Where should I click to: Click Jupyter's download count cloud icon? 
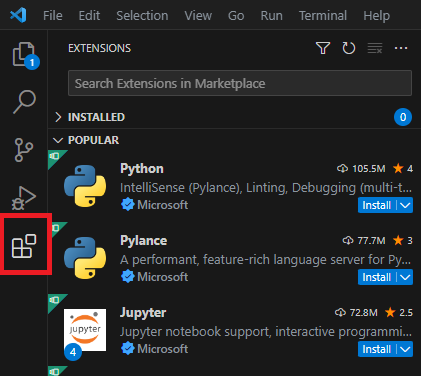coord(340,313)
